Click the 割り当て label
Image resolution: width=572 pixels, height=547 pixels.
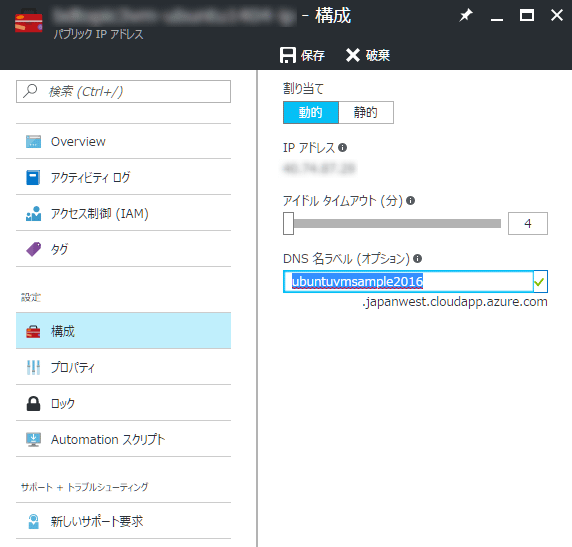tap(304, 89)
